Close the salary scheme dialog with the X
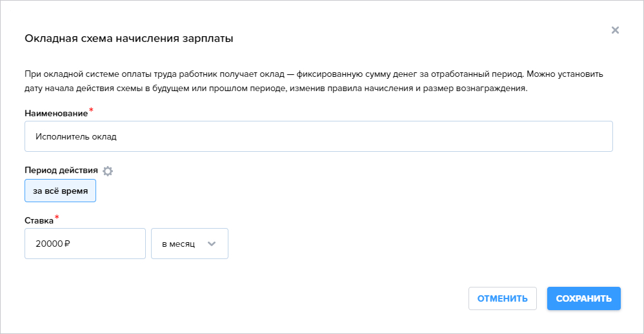Image resolution: width=644 pixels, height=334 pixels. 615,30
